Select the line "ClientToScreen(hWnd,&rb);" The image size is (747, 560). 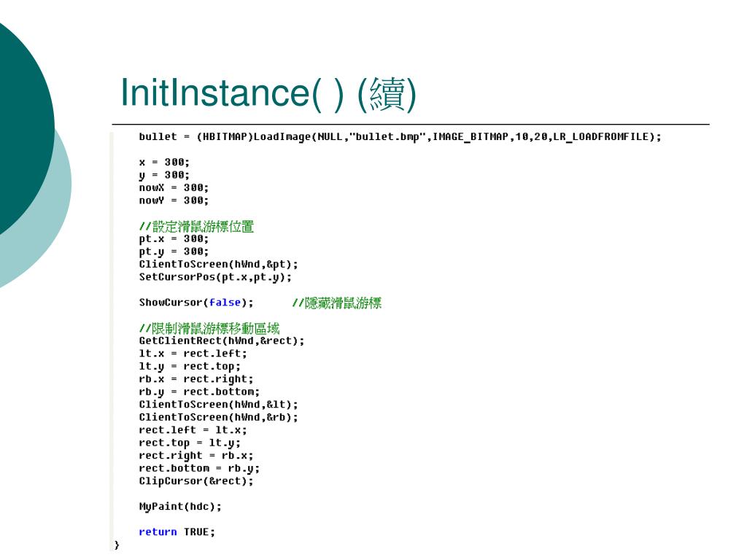coord(219,418)
